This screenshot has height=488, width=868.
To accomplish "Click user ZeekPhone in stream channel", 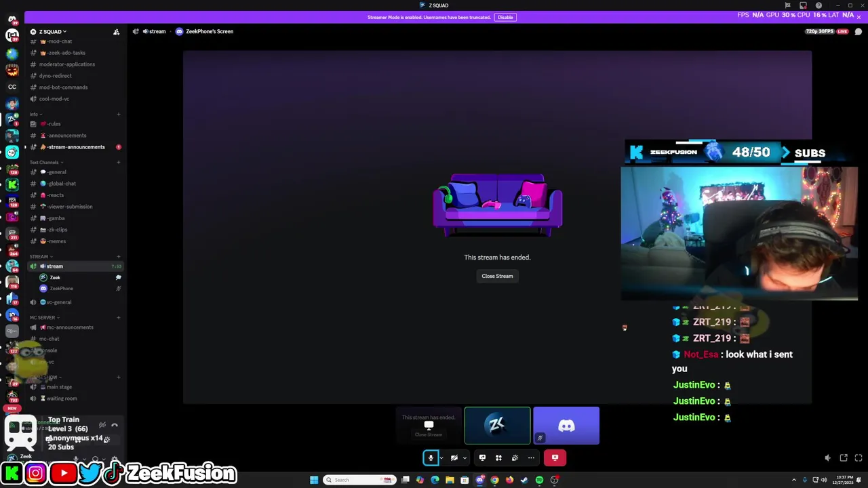I will (61, 289).
